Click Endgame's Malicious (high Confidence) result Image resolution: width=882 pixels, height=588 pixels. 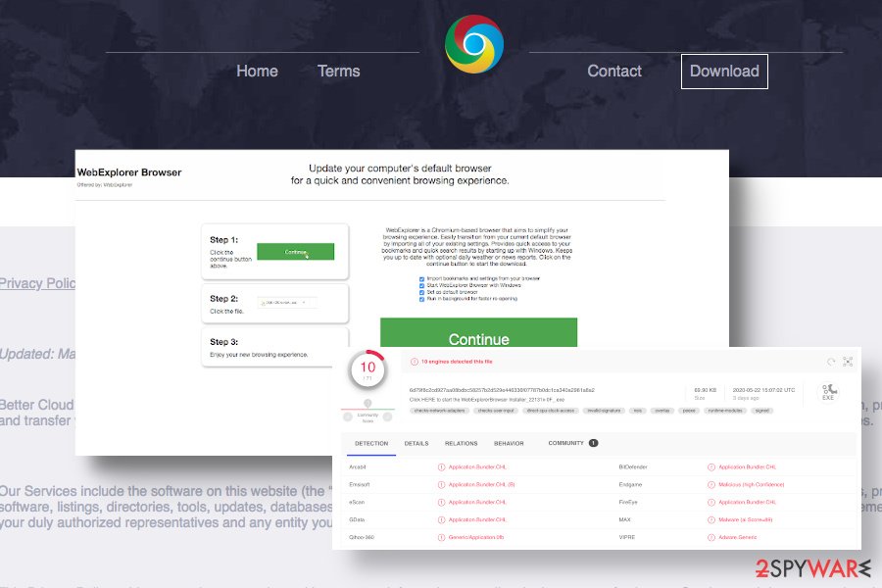click(751, 484)
